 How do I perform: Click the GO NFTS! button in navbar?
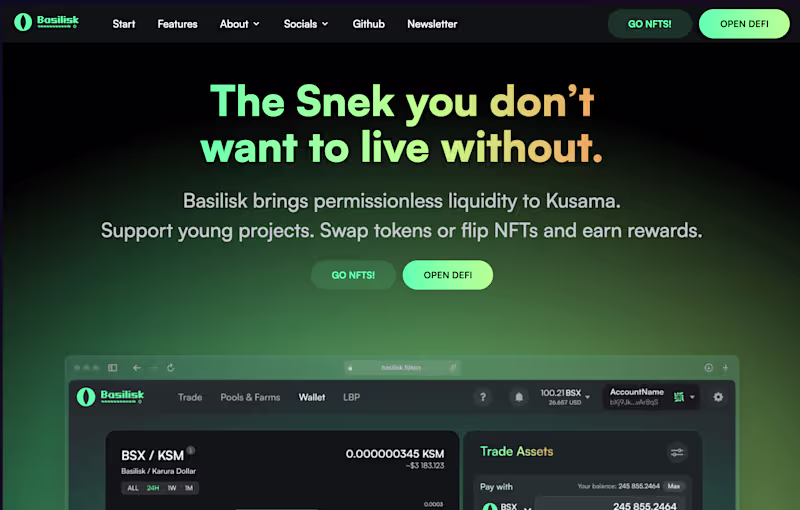pyautogui.click(x=649, y=24)
